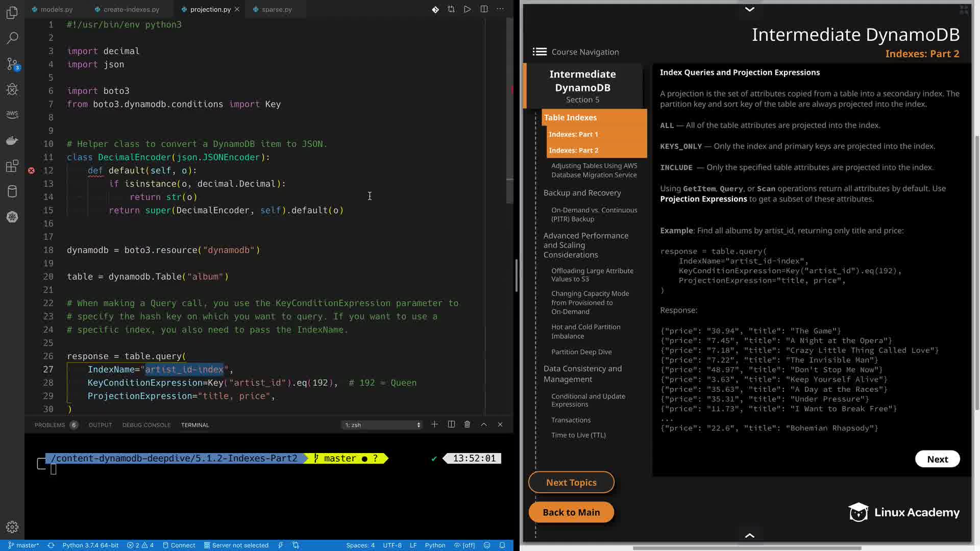The height and width of the screenshot is (551, 980).
Task: Run Python file with play button
Action: [x=467, y=9]
